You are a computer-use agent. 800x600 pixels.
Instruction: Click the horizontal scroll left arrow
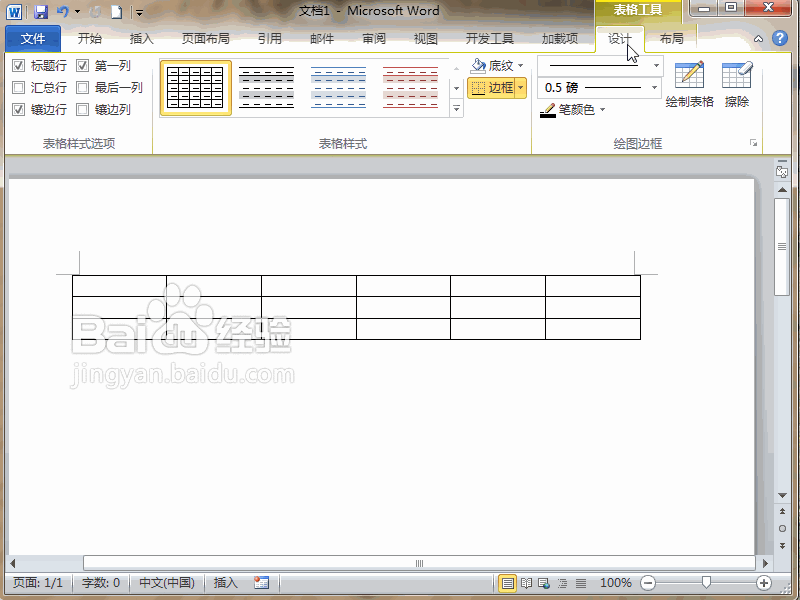(12, 563)
